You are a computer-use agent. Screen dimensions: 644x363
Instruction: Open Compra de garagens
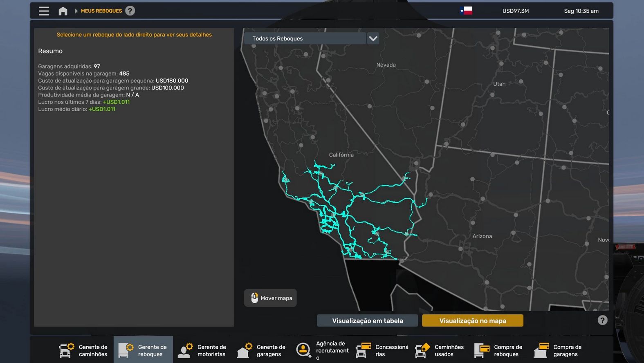pos(559,350)
